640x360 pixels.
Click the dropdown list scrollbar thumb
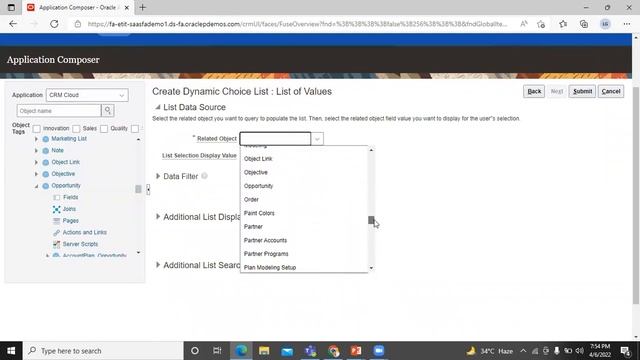click(x=371, y=220)
